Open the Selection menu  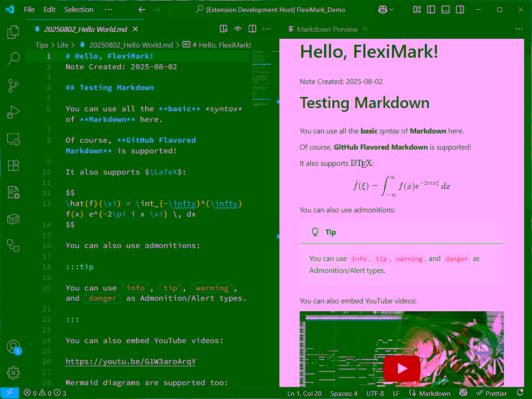pyautogui.click(x=79, y=10)
